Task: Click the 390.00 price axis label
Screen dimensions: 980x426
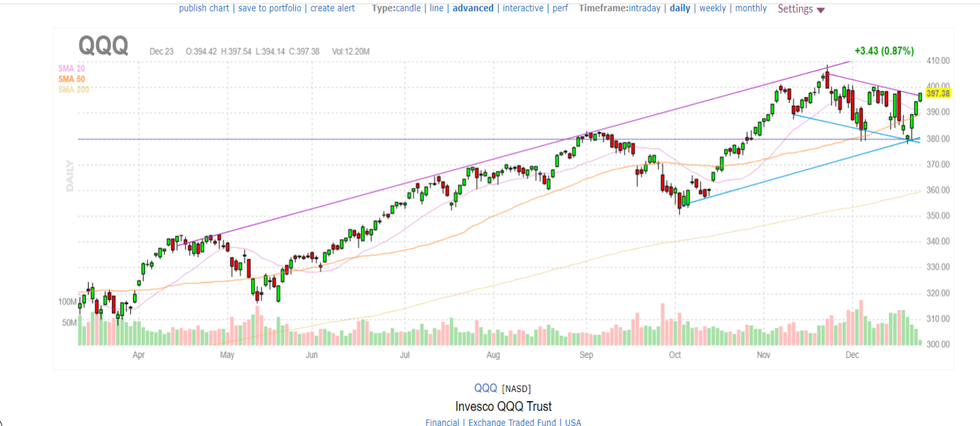Action: (938, 112)
